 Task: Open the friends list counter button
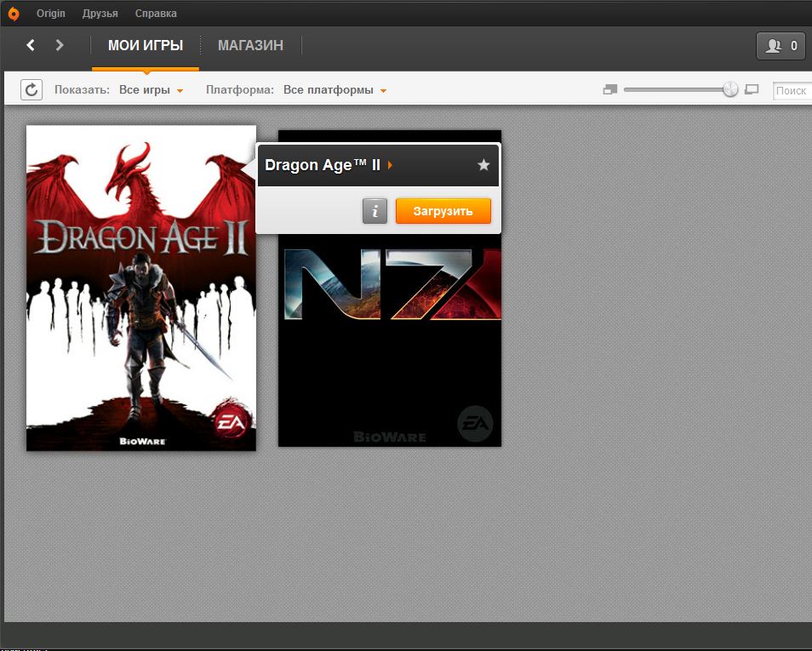pos(781,46)
